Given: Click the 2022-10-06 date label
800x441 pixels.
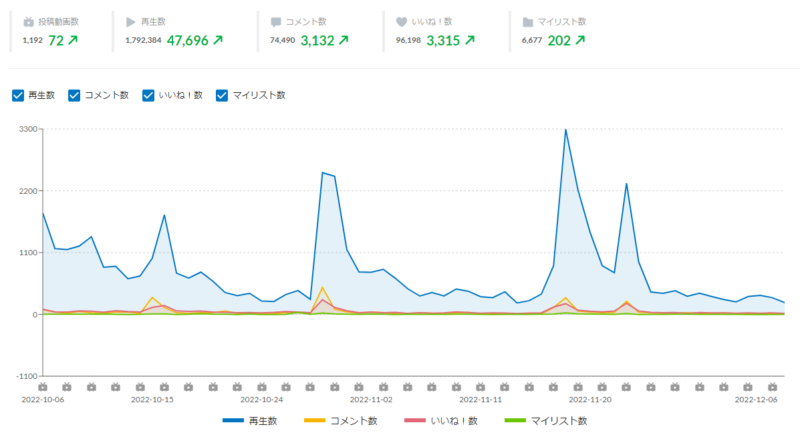Looking at the screenshot, I should tap(43, 400).
